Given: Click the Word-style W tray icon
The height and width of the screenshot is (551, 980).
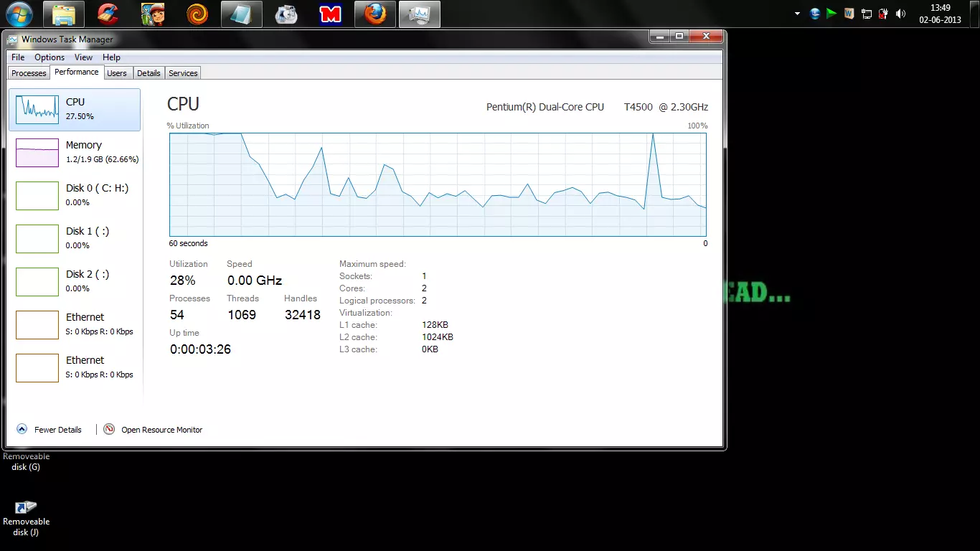Looking at the screenshot, I should (x=849, y=14).
